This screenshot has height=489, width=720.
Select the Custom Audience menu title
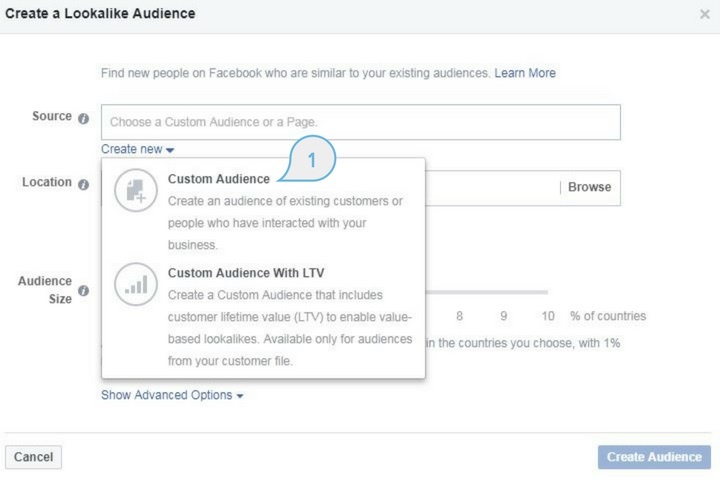pos(218,179)
